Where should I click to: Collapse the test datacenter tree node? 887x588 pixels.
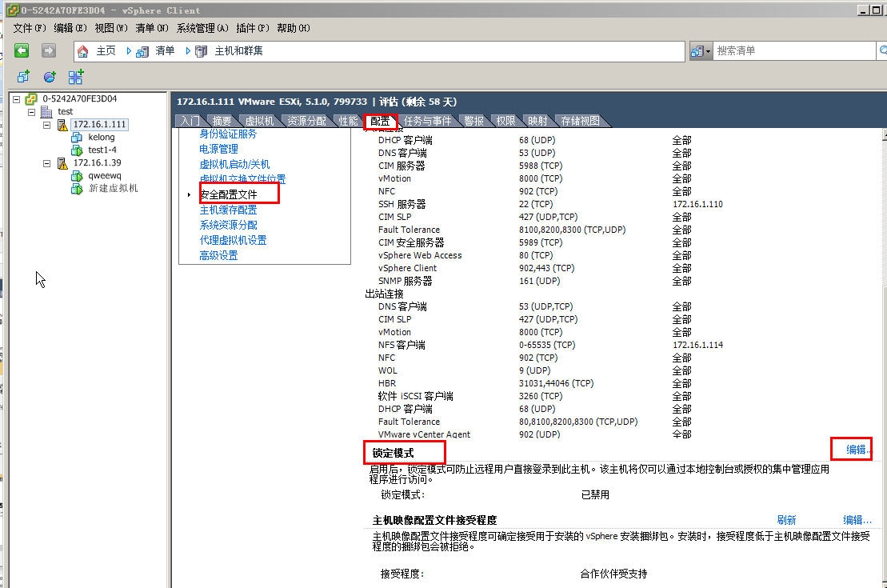tap(32, 112)
